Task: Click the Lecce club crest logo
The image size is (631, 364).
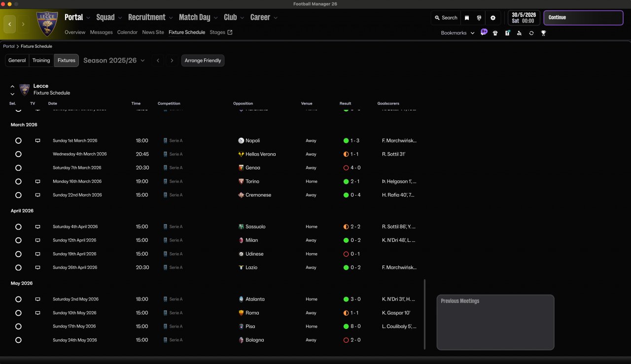Action: (47, 24)
